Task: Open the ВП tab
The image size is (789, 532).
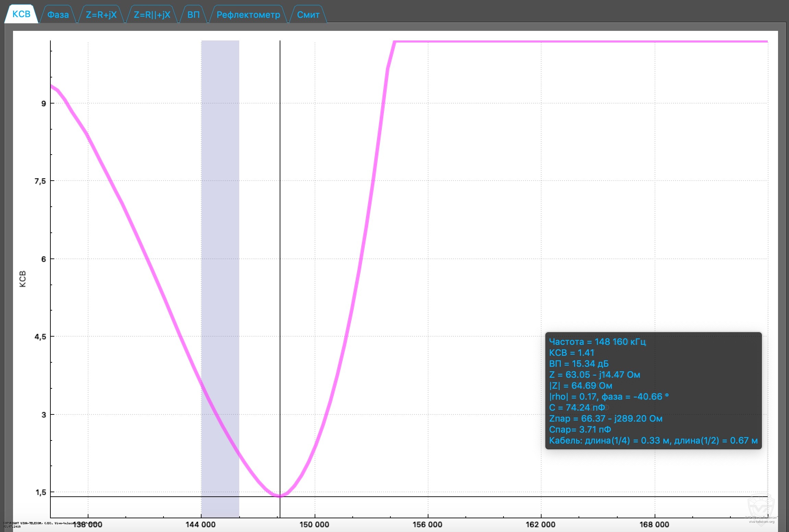Action: pyautogui.click(x=193, y=15)
